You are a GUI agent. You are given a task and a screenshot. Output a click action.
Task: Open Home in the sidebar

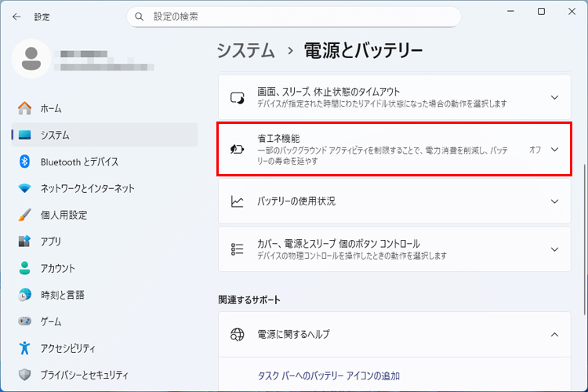(51, 108)
